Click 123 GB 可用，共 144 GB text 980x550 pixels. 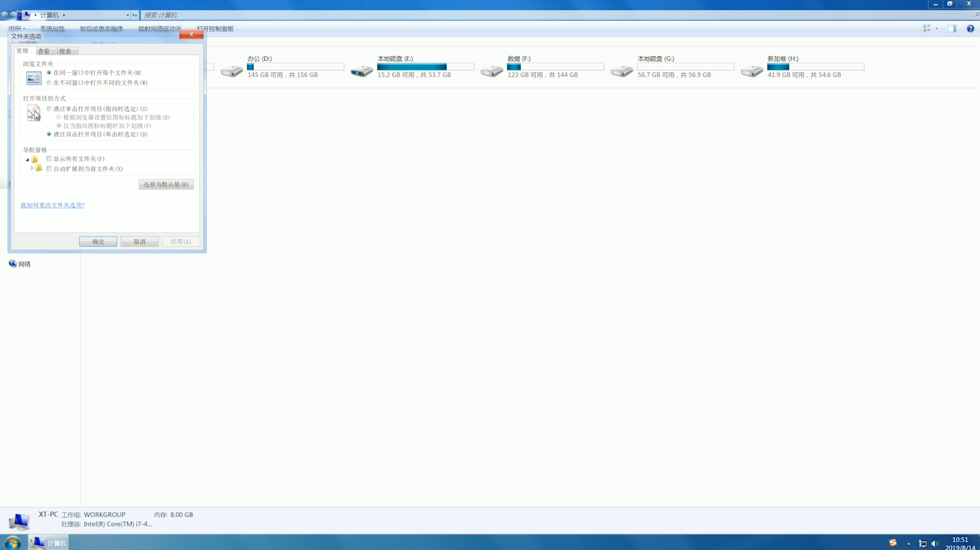[543, 75]
